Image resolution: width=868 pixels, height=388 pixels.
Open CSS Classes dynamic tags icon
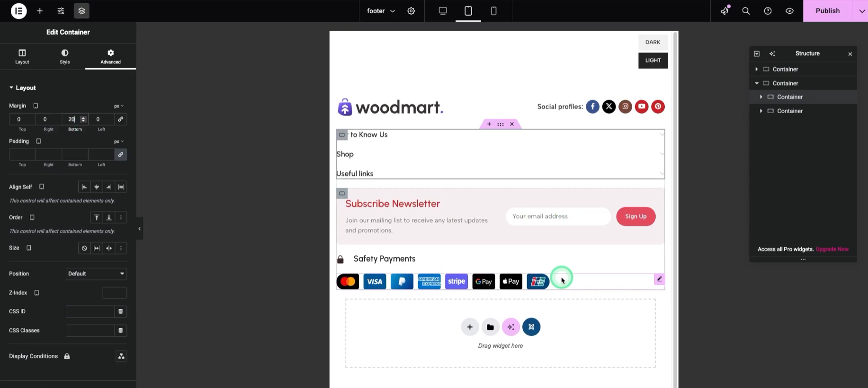121,330
